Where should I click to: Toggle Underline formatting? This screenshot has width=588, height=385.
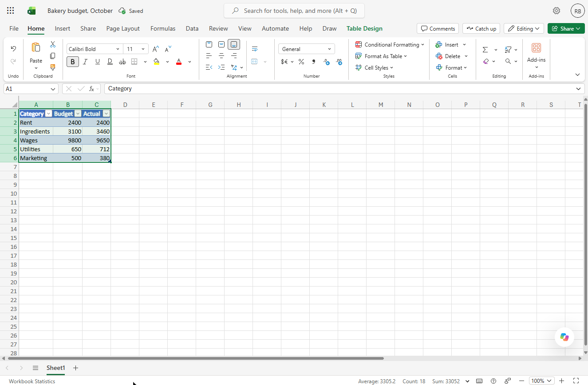[98, 62]
